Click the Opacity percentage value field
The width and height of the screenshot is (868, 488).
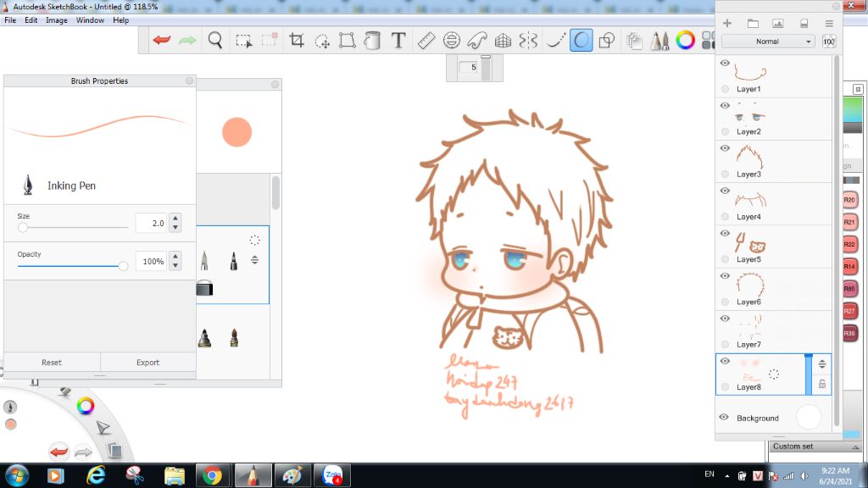tap(151, 261)
